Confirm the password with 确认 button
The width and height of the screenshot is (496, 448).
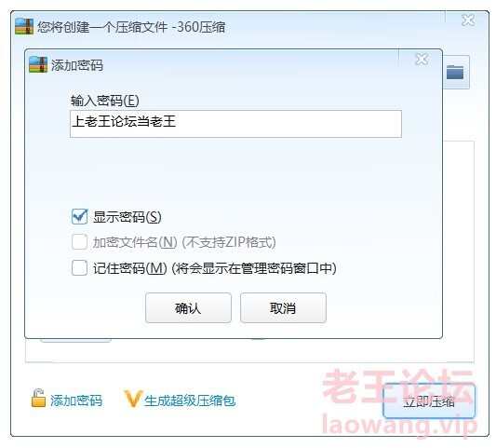(x=188, y=307)
